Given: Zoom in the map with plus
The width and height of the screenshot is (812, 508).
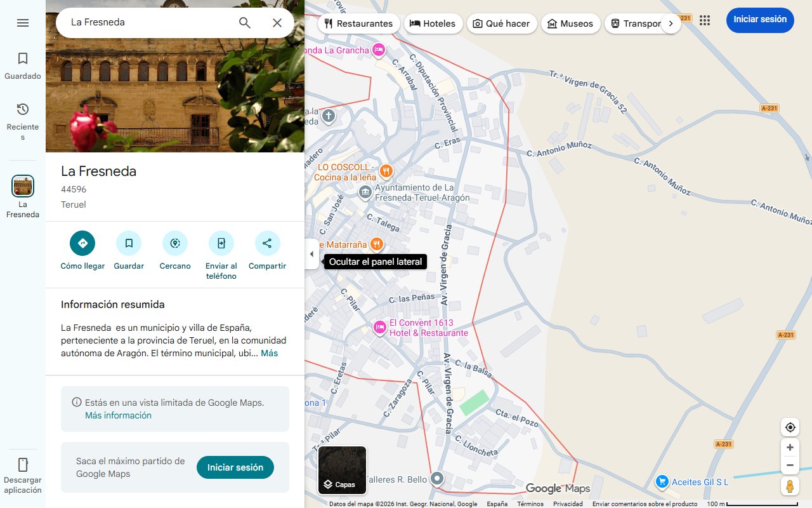Looking at the screenshot, I should (790, 448).
